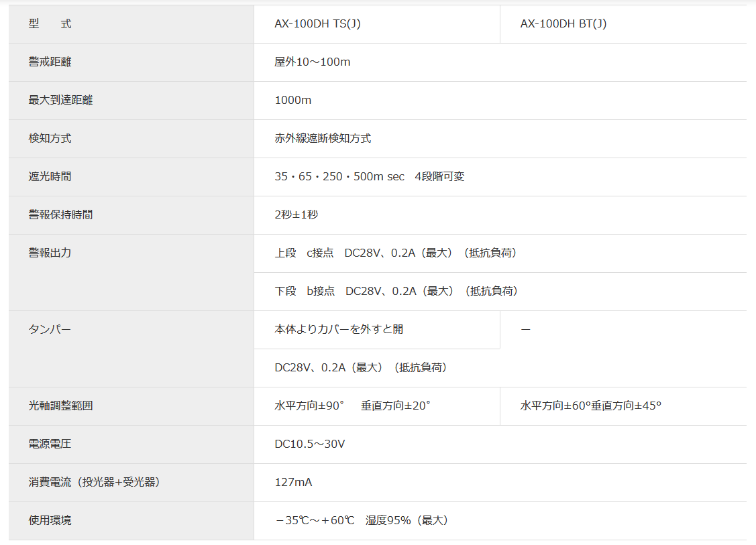Screen dimensions: 756x545
Task: Click "赤外線遮断検知方式" value
Action: click(x=323, y=138)
